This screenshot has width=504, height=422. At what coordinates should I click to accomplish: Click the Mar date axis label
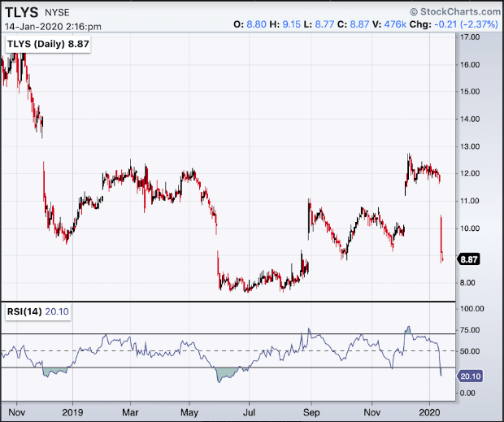[x=130, y=412]
